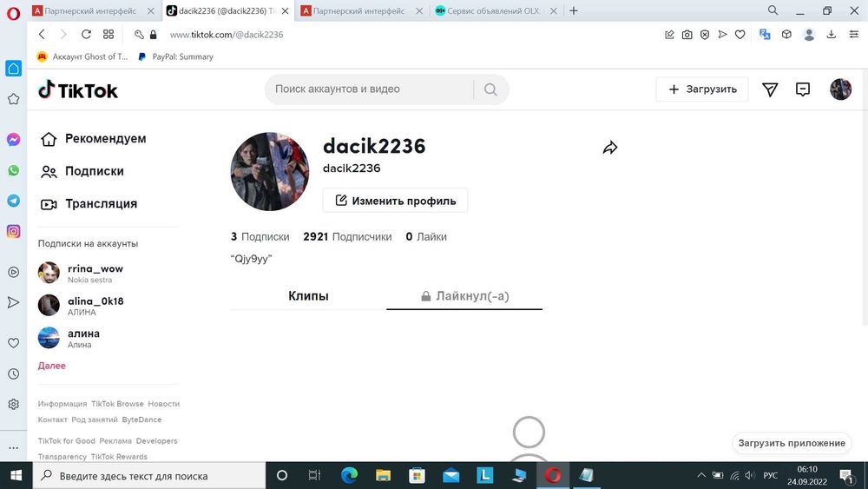Screen dimensions: 868x489
Task: Open Windows Start menu
Action: (x=16, y=475)
